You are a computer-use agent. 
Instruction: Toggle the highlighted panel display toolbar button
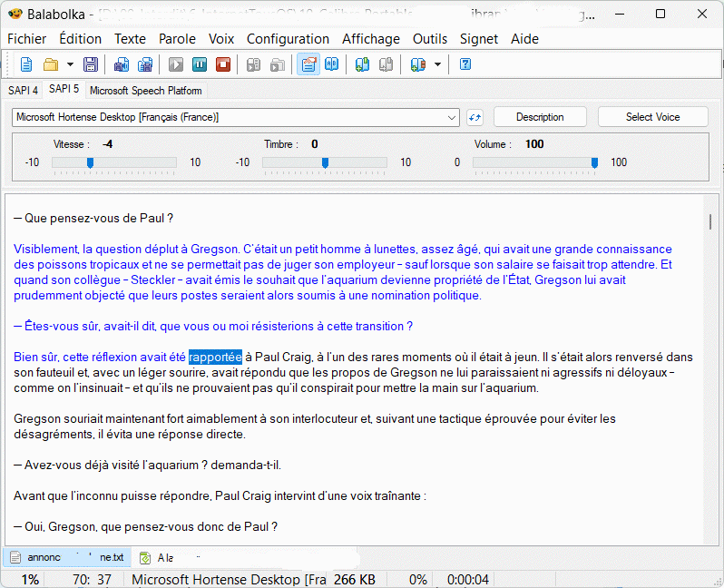pos(308,64)
